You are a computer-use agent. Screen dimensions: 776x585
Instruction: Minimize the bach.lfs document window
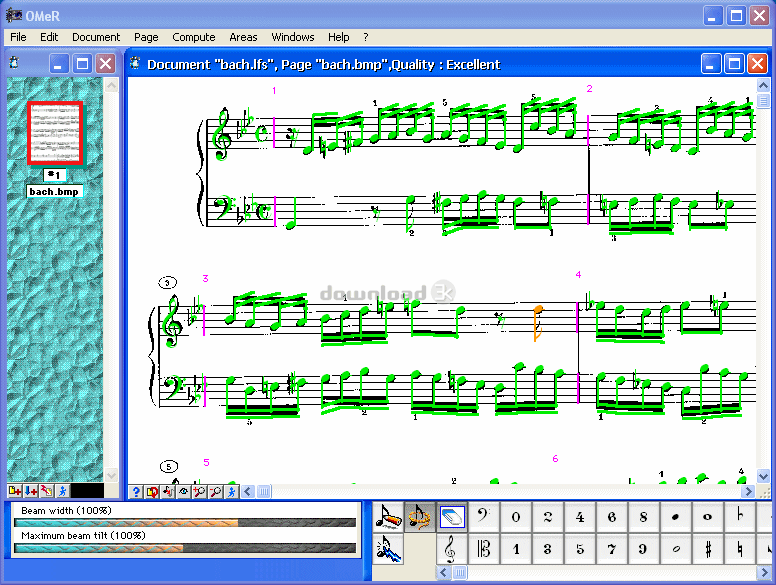click(x=711, y=64)
